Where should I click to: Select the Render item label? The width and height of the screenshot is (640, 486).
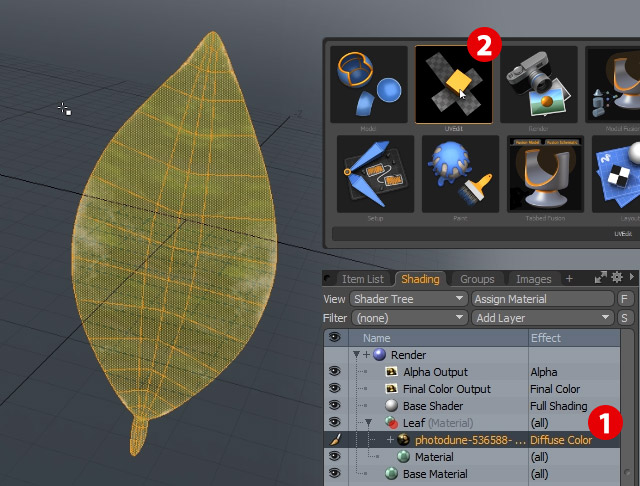click(408, 355)
